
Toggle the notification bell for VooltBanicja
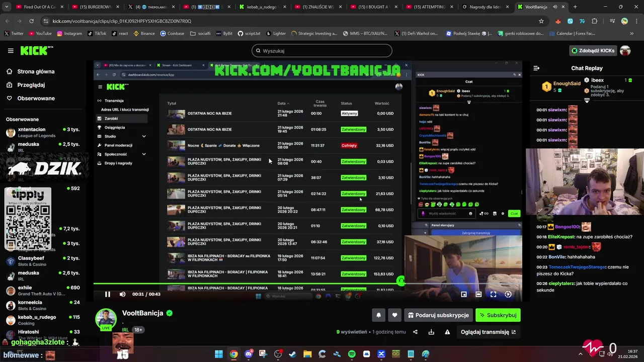click(x=378, y=315)
